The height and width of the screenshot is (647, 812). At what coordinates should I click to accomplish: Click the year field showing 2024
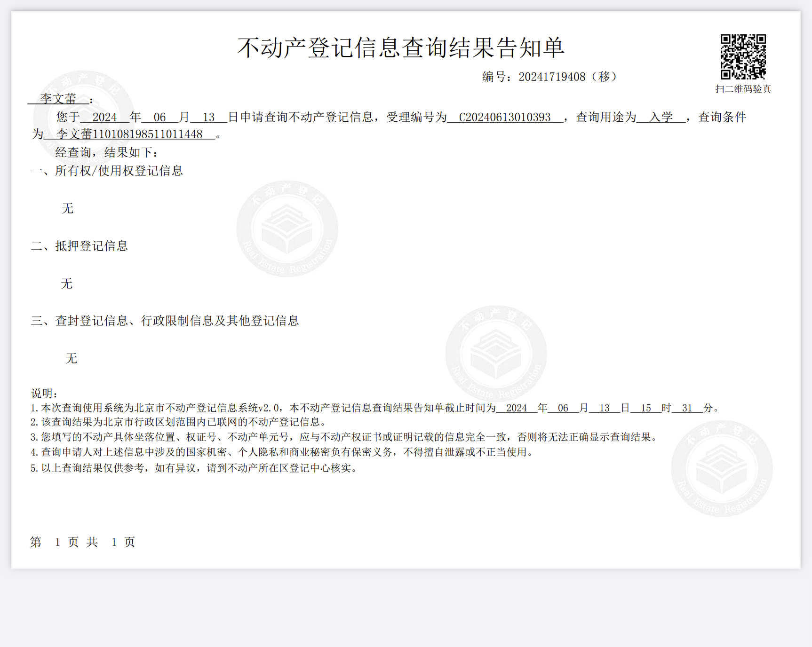pyautogui.click(x=105, y=118)
